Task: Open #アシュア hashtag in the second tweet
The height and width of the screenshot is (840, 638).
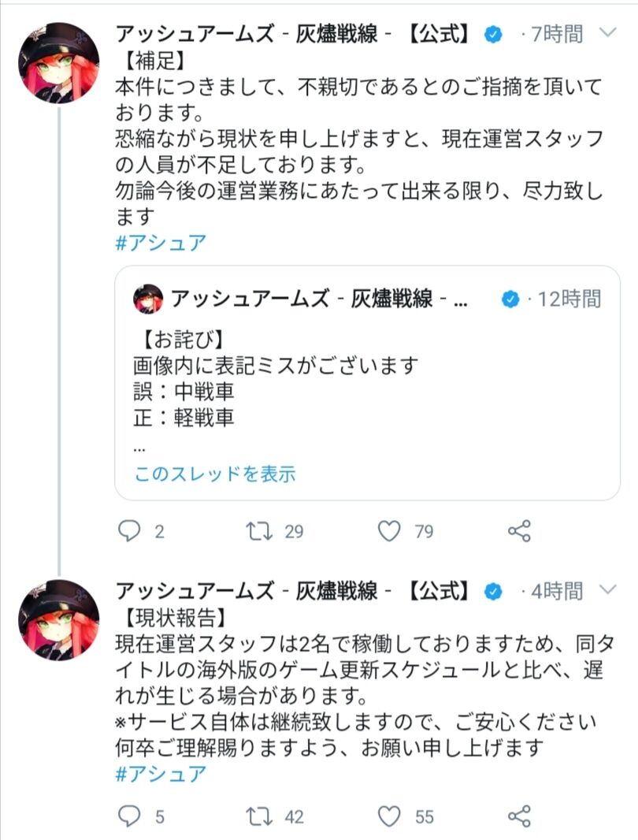Action: (161, 774)
